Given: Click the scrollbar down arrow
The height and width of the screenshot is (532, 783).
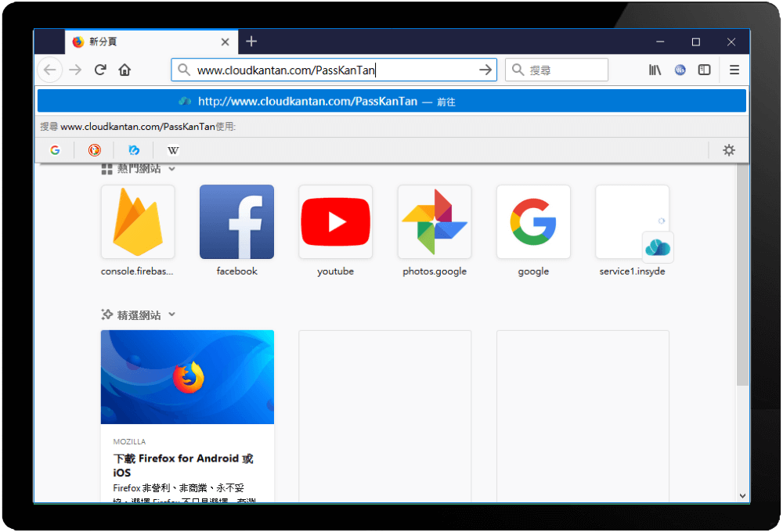Looking at the screenshot, I should pos(742,496).
